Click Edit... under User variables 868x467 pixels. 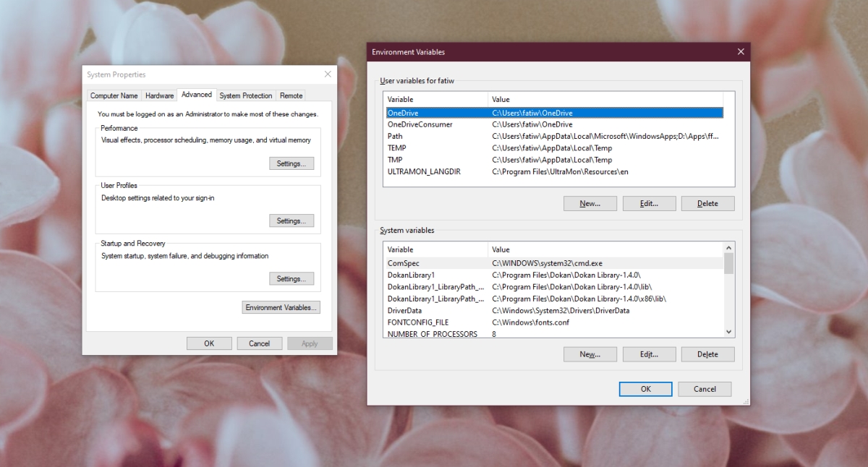(x=649, y=204)
